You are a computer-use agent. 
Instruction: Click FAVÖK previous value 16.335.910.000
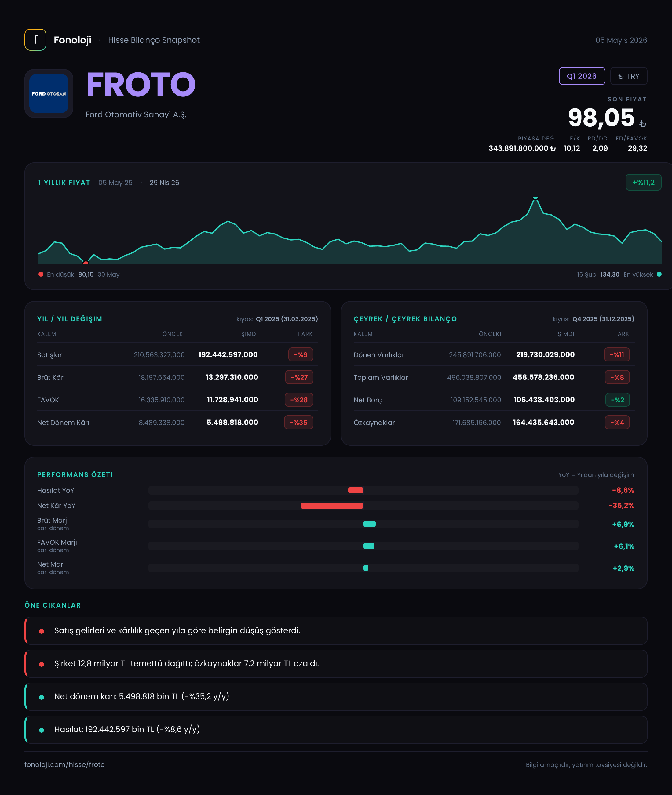162,400
